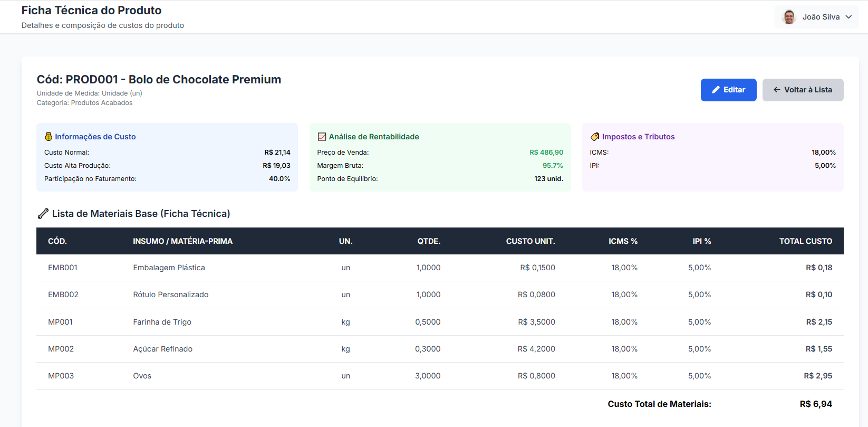868x427 pixels.
Task: Click the Ficha Técnica do Produto page title
Action: 91,11
